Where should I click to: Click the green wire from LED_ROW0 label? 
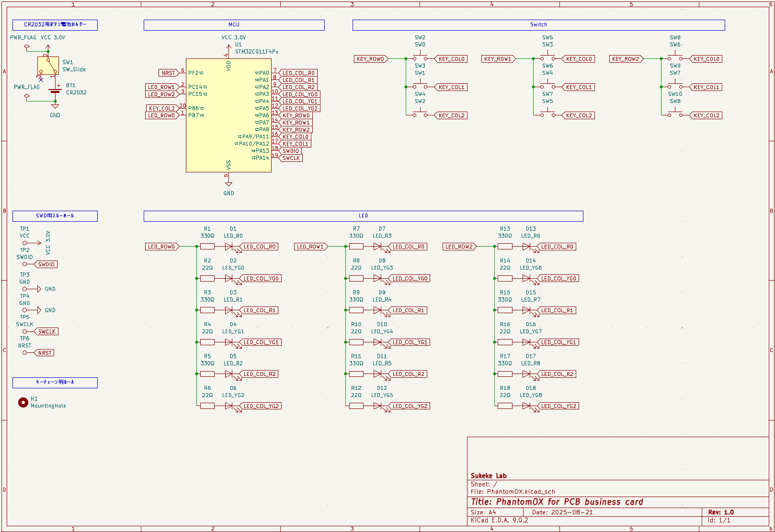pyautogui.click(x=188, y=246)
